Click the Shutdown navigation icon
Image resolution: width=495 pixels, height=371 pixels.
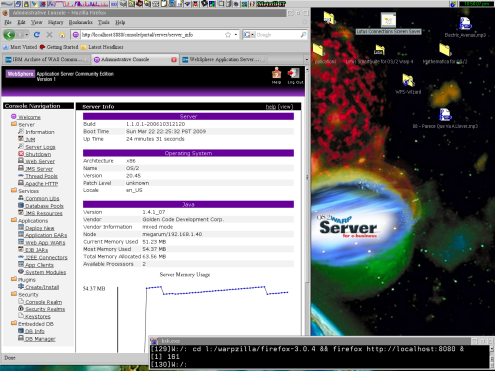pos(21,154)
